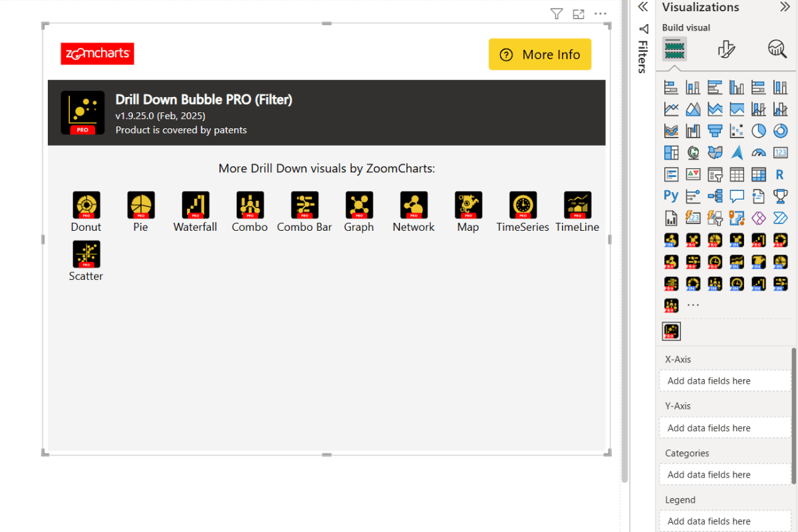Choose the Area chart visual
This screenshot has height=532, width=798.
(x=694, y=109)
